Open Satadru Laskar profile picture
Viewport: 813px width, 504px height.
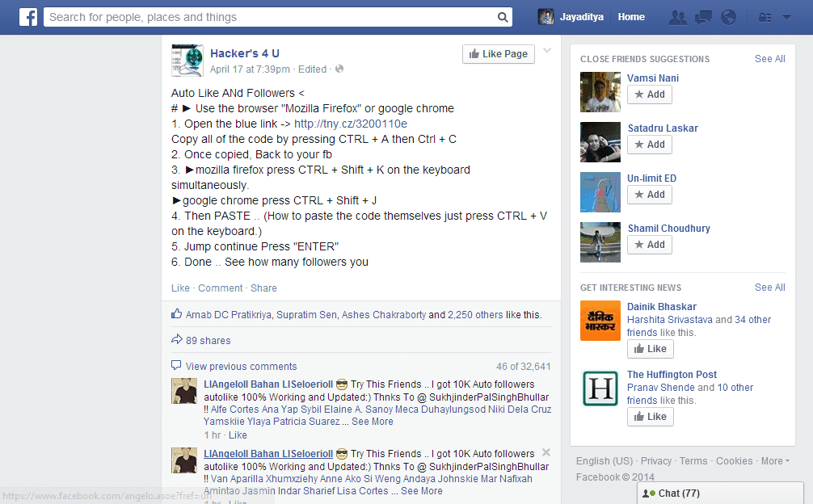coord(600,142)
